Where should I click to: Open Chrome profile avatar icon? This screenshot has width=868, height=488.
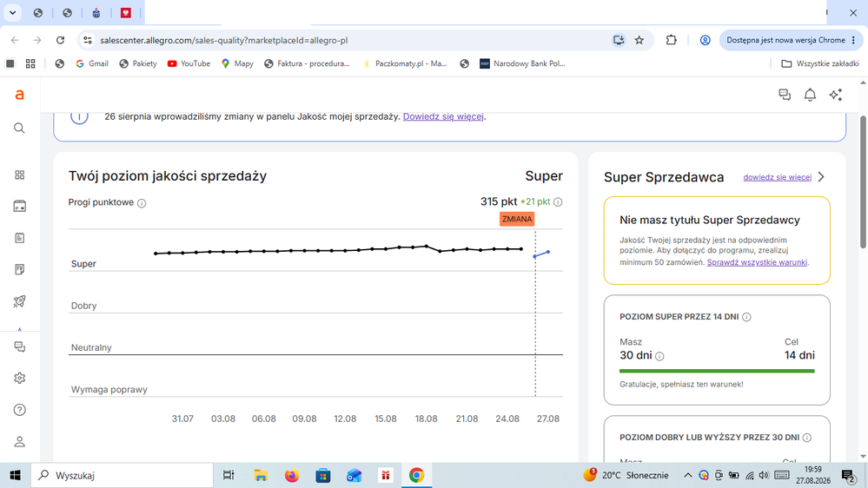705,40
